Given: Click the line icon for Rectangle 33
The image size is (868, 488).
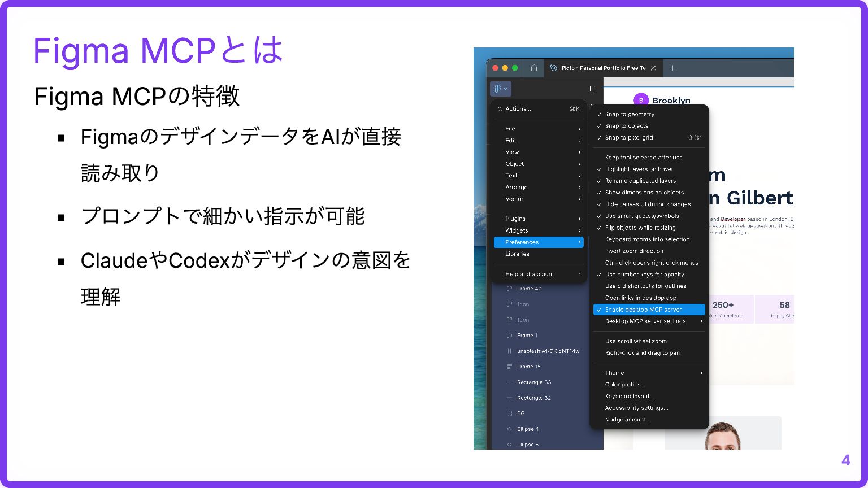Looking at the screenshot, I should (509, 382).
